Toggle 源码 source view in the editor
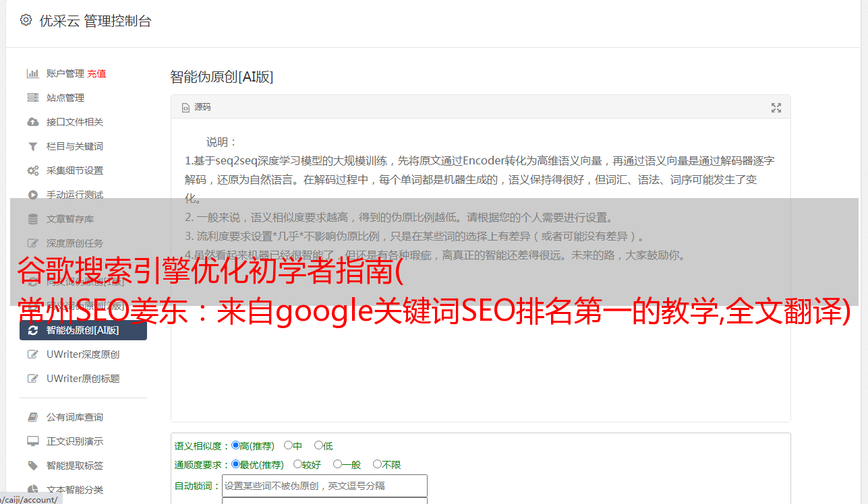The width and height of the screenshot is (868, 504). (x=196, y=107)
